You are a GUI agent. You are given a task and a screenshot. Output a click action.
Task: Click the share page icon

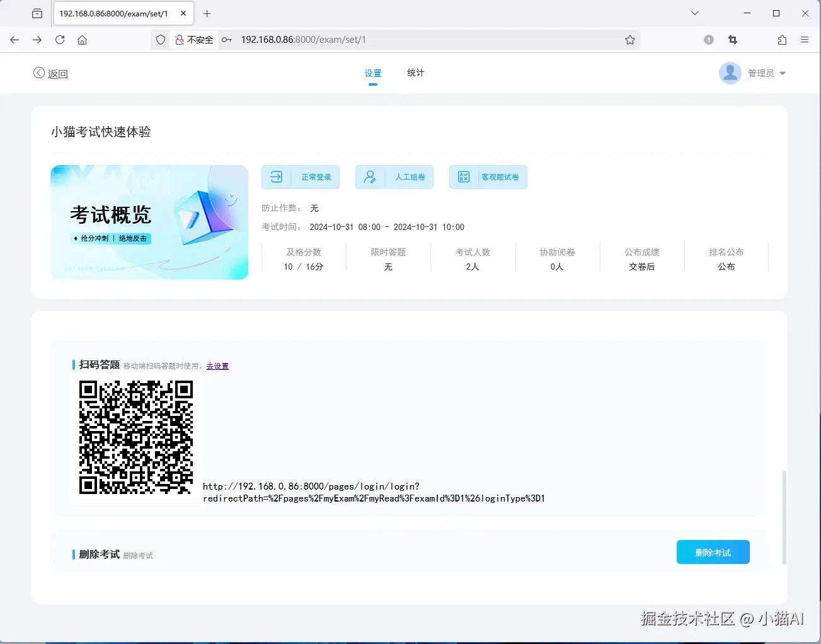point(782,39)
